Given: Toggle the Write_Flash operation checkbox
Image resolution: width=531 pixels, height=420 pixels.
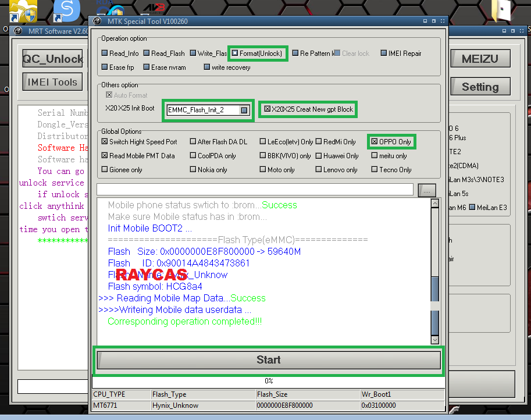Looking at the screenshot, I should pyautogui.click(x=193, y=53).
